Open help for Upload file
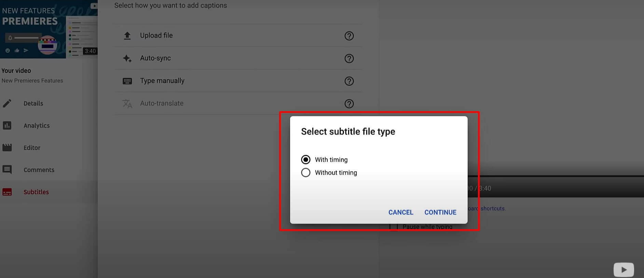Viewport: 644px width, 278px height. pyautogui.click(x=349, y=36)
